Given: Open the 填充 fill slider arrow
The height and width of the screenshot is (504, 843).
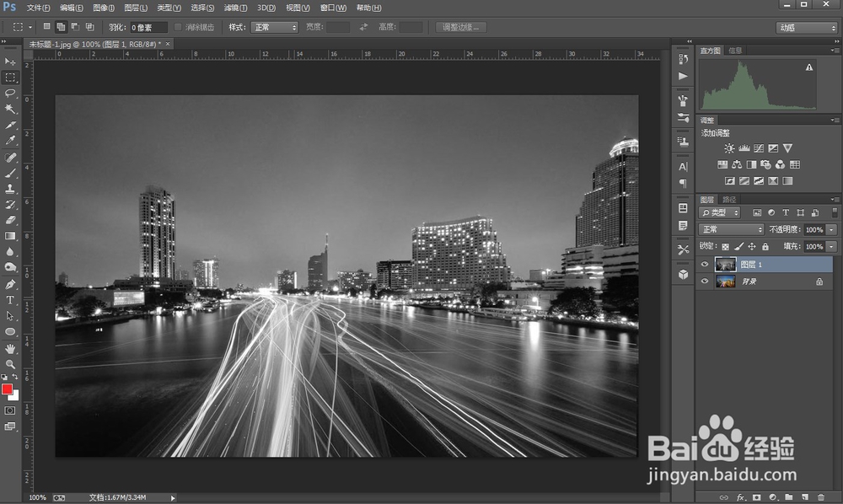Looking at the screenshot, I should click(832, 247).
